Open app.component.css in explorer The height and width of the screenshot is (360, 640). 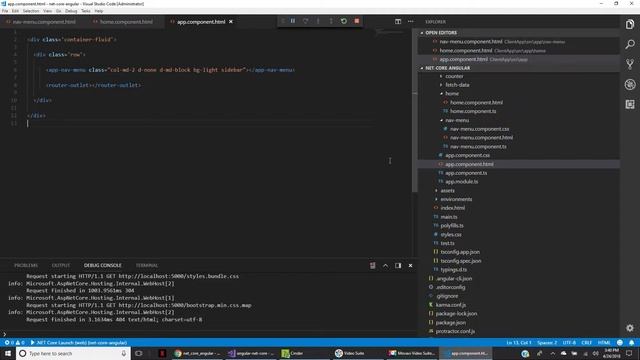[467, 156]
